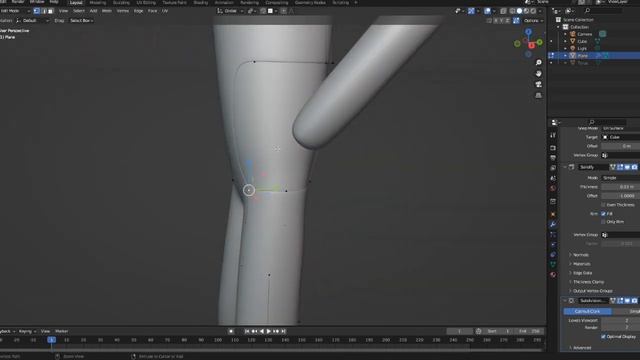Select vertex select mode icon
The height and width of the screenshot is (360, 640).
click(37, 11)
